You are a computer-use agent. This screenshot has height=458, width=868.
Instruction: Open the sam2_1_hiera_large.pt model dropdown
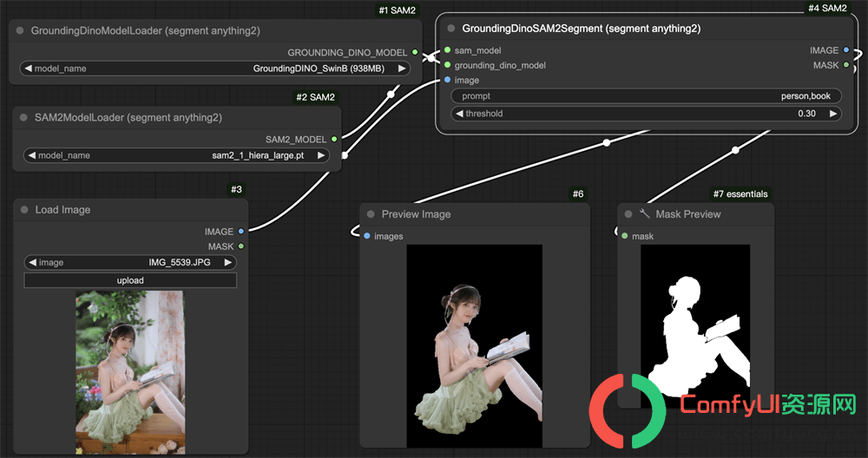[x=176, y=155]
